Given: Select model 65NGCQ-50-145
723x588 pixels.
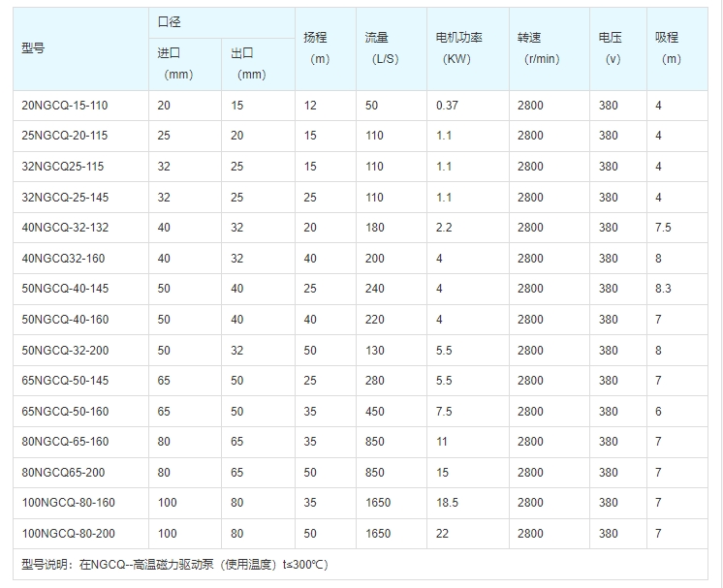Looking at the screenshot, I should tap(65, 380).
